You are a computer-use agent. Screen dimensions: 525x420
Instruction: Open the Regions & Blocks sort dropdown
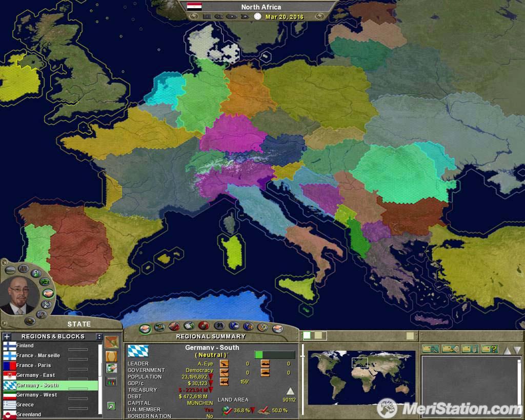pyautogui.click(x=99, y=336)
